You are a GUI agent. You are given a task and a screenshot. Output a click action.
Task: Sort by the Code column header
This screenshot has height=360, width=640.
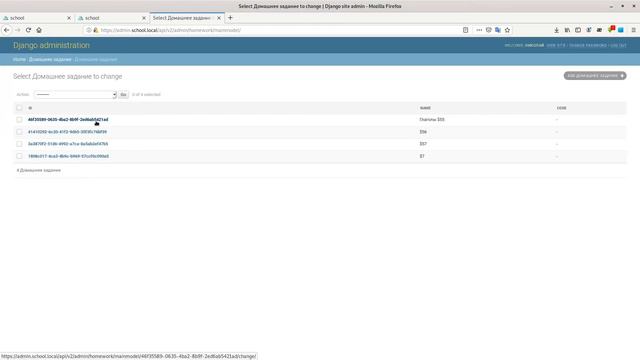click(x=561, y=108)
